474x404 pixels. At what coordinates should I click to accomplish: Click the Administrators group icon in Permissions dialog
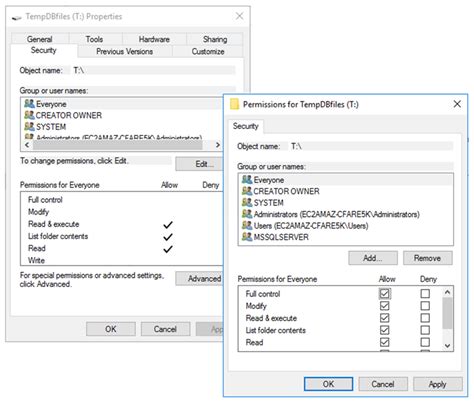click(247, 214)
